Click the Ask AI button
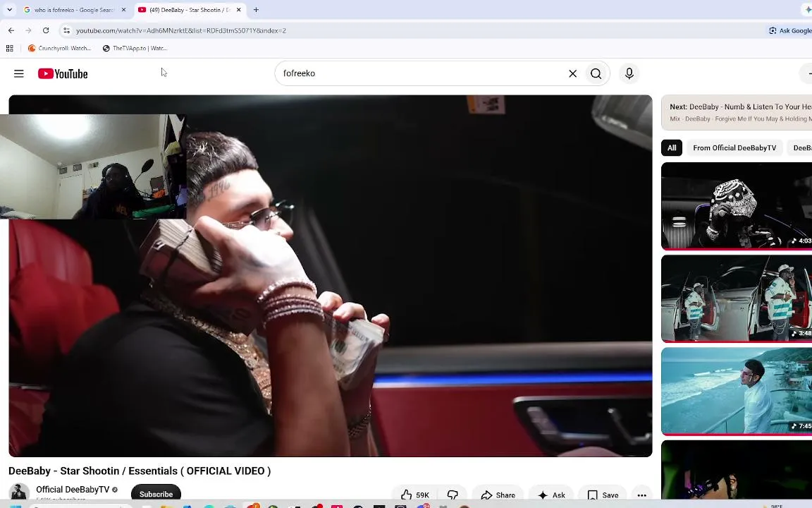 [551, 495]
